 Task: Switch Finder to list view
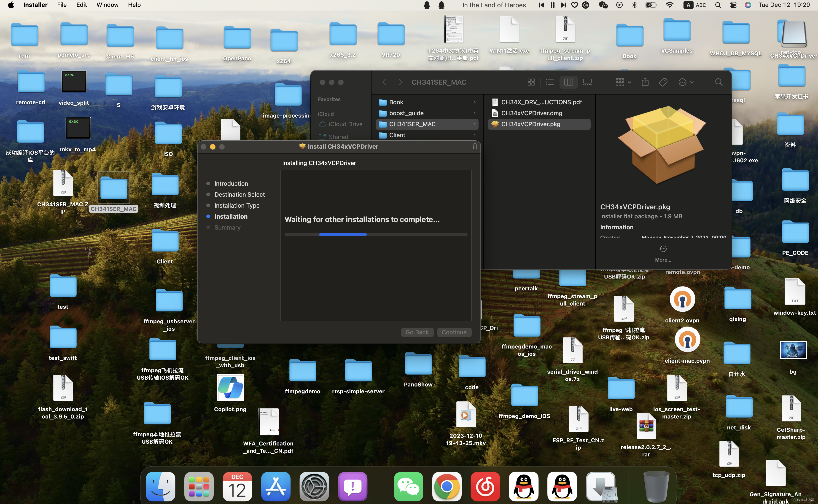point(550,82)
